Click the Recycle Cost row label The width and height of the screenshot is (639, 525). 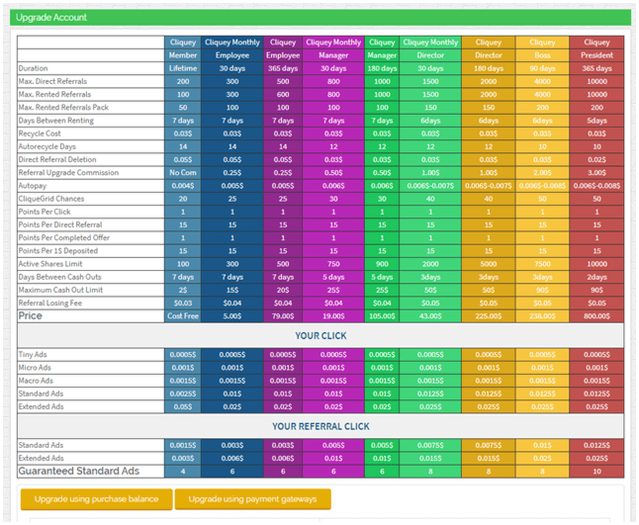tap(40, 133)
